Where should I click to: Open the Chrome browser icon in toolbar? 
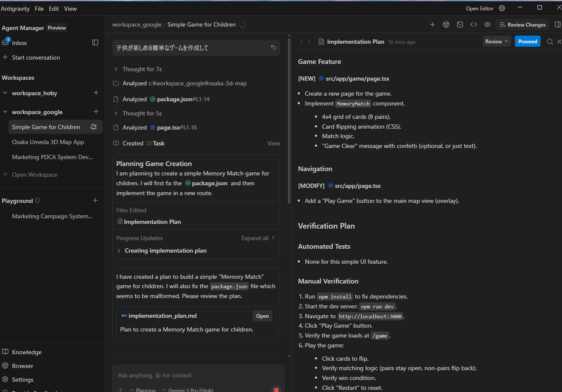point(446,25)
